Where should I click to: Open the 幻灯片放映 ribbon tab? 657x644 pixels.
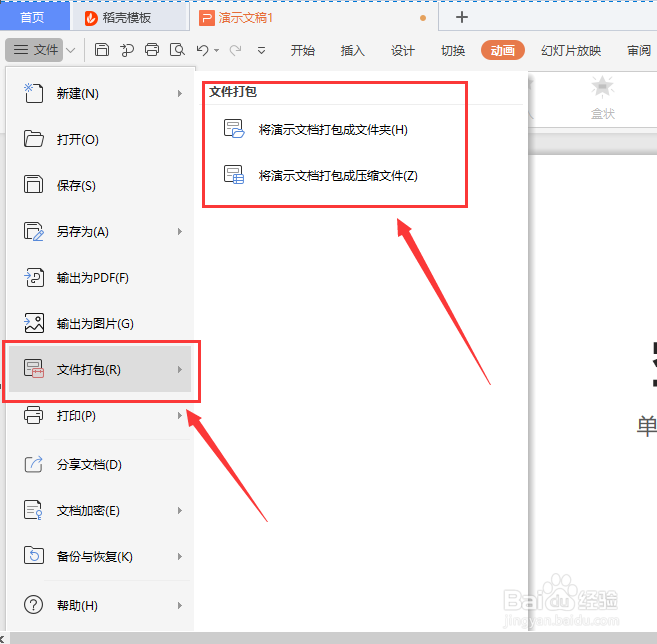(x=571, y=51)
